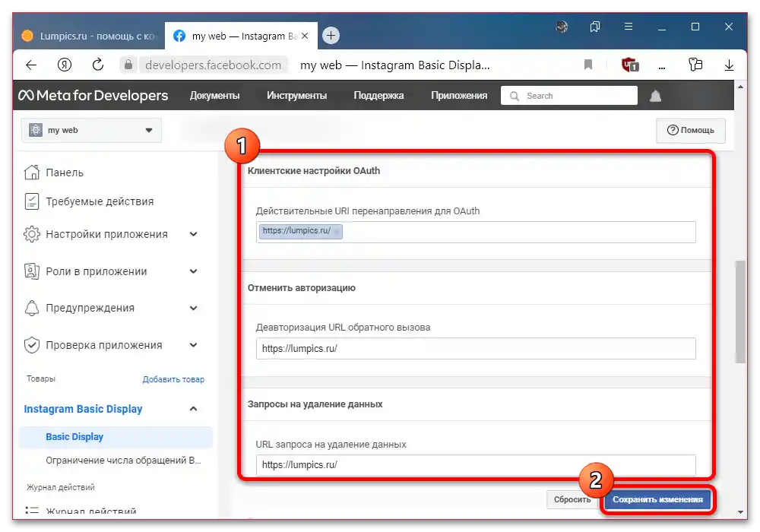This screenshot has height=532, width=760.
Task: Expand the Настройки приложения section
Action: 193,234
